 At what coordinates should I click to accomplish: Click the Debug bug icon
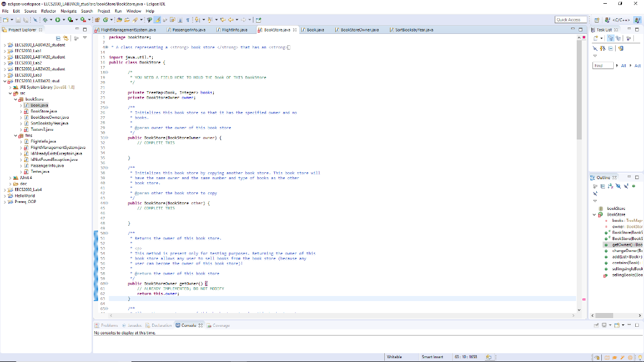point(45,19)
